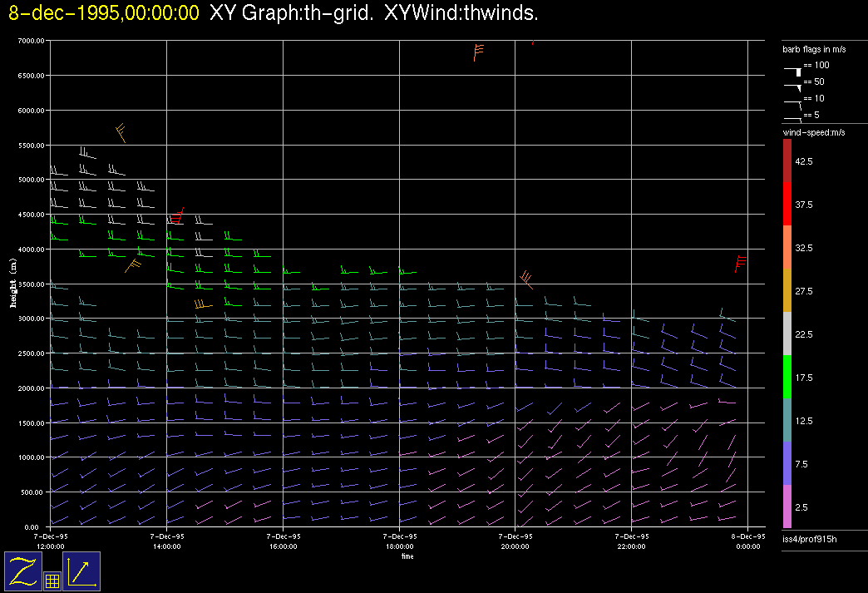The width and height of the screenshot is (868, 593).
Task: Click the 'height (m)' vertical axis label
Action: point(13,283)
